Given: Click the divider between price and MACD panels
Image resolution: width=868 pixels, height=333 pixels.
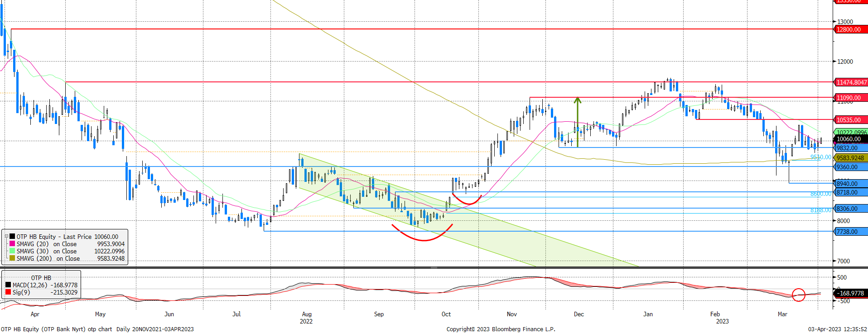Looking at the screenshot, I should click(x=434, y=268).
